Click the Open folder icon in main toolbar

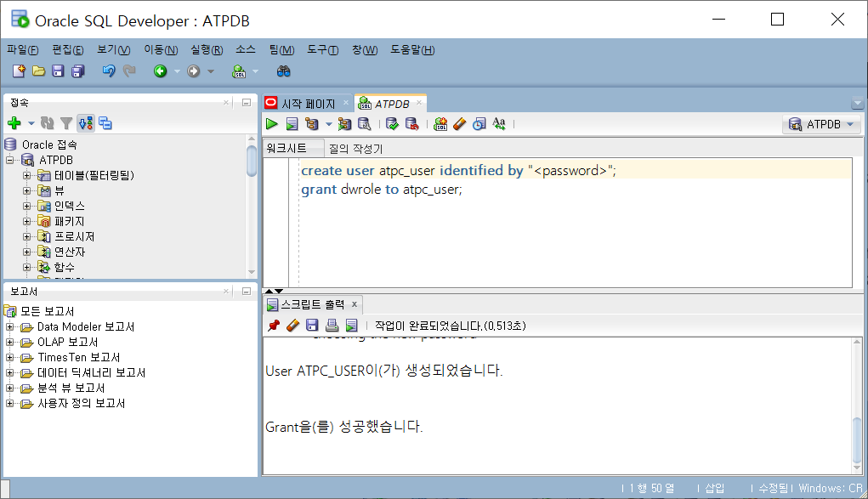[x=39, y=71]
